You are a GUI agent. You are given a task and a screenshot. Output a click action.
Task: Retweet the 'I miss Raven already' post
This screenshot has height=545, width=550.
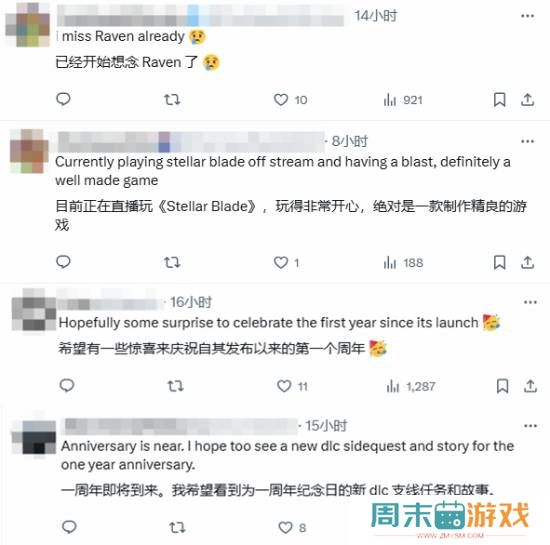pos(172,100)
